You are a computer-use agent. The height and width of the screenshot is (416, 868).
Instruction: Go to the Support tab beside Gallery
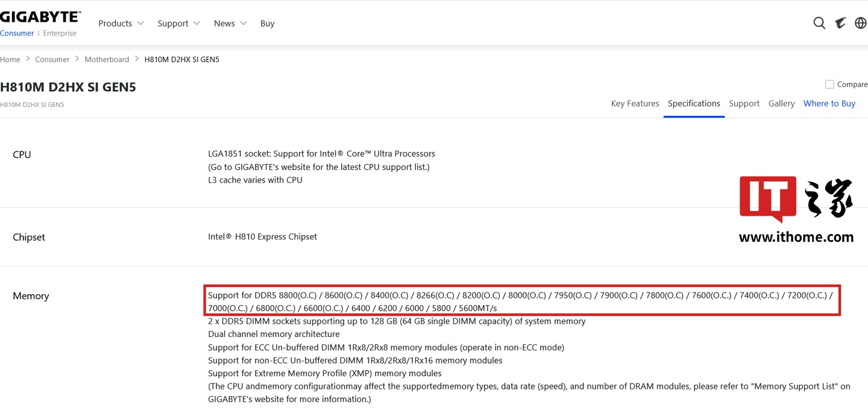744,104
